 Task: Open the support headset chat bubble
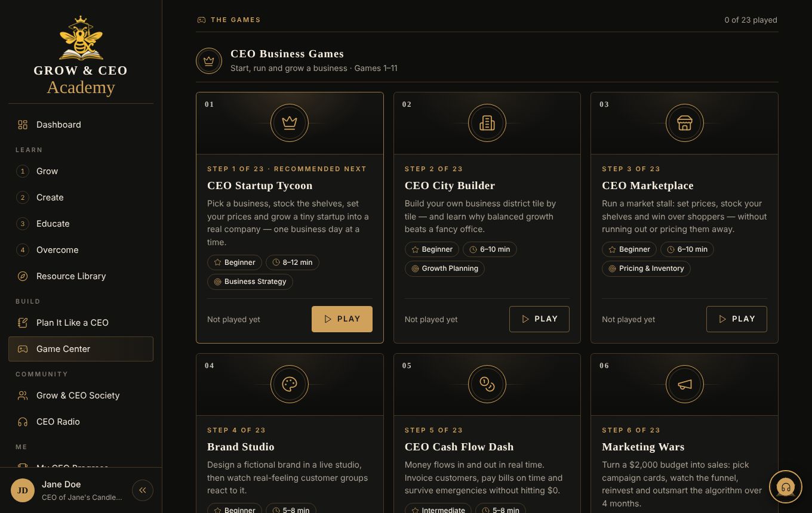point(786,487)
